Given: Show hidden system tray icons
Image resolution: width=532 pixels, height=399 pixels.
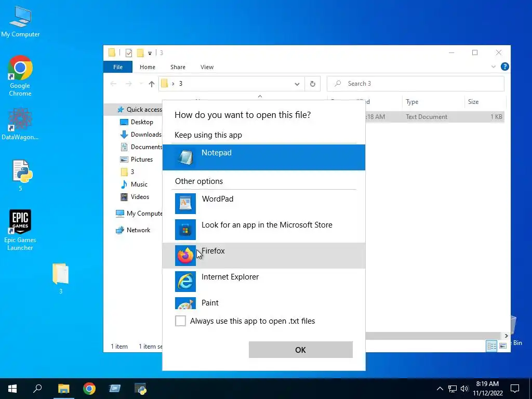Looking at the screenshot, I should coord(440,389).
